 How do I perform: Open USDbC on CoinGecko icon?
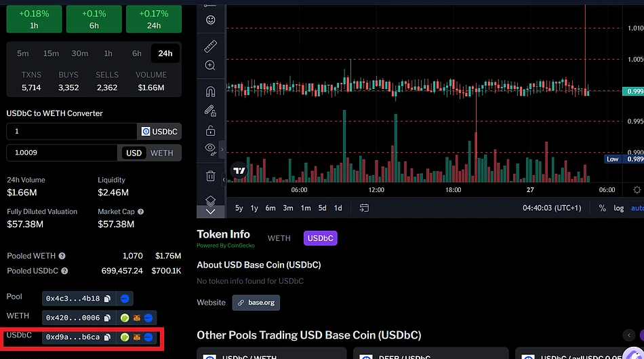[x=125, y=337]
